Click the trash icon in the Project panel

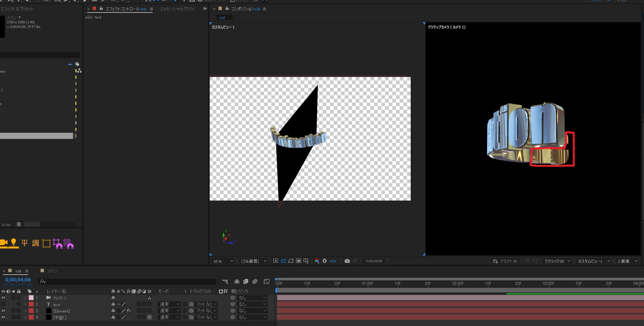tap(19, 224)
